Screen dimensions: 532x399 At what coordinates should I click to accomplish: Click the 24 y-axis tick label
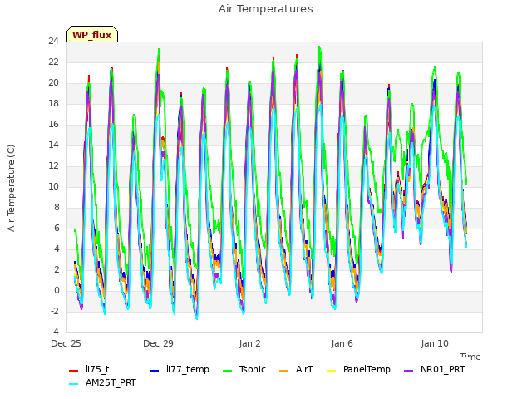(x=53, y=41)
